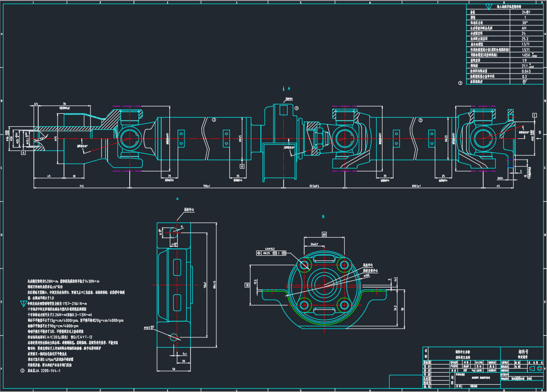
Task: Click the boxed datum A label on the left shaft end
Action: click(x=23, y=152)
